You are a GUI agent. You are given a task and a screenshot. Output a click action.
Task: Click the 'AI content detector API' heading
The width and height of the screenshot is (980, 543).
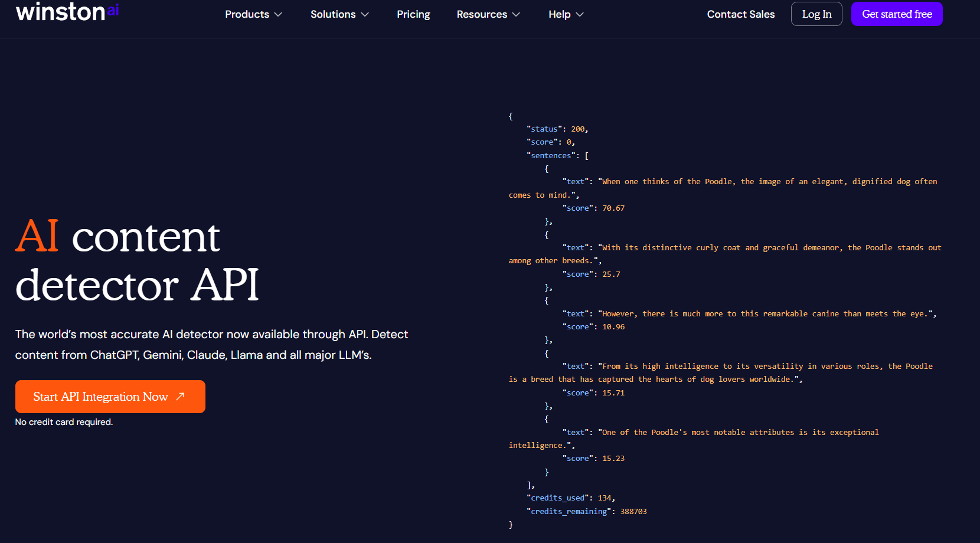137,260
